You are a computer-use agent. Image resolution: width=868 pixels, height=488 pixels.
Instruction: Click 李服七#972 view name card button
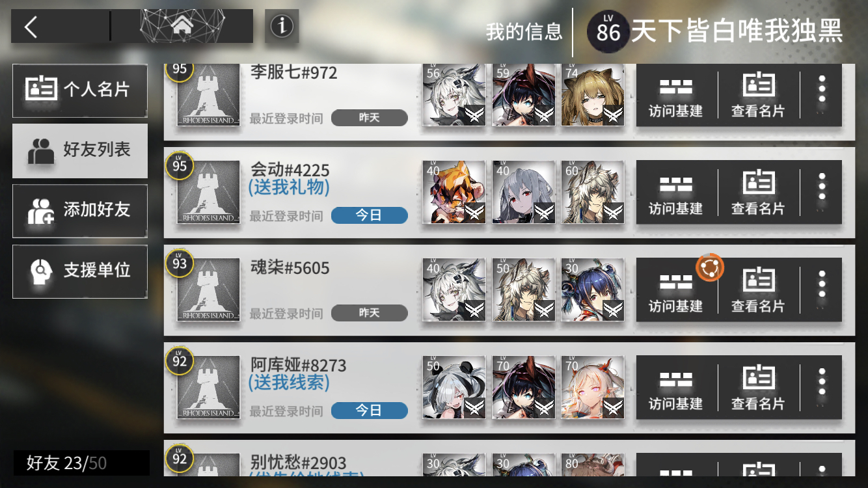[x=758, y=95]
